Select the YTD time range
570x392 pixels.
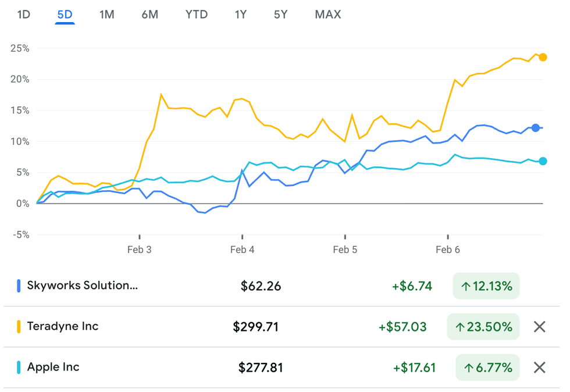click(x=196, y=15)
